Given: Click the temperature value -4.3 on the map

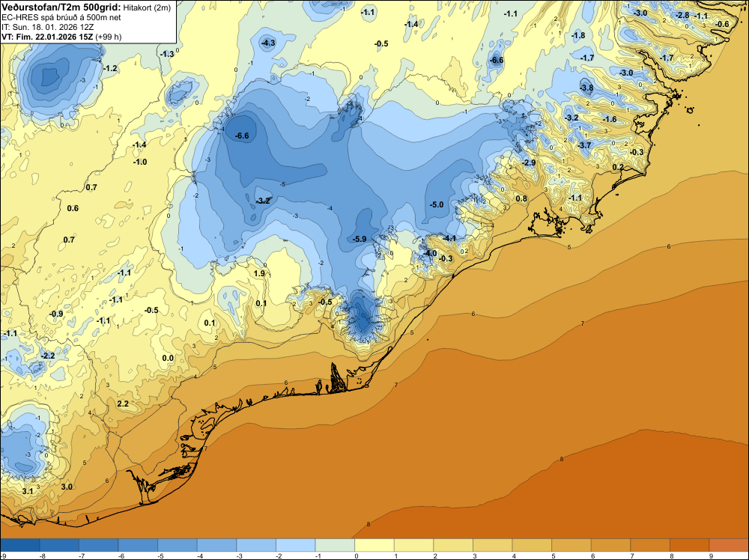Looking at the screenshot, I should pos(268,43).
